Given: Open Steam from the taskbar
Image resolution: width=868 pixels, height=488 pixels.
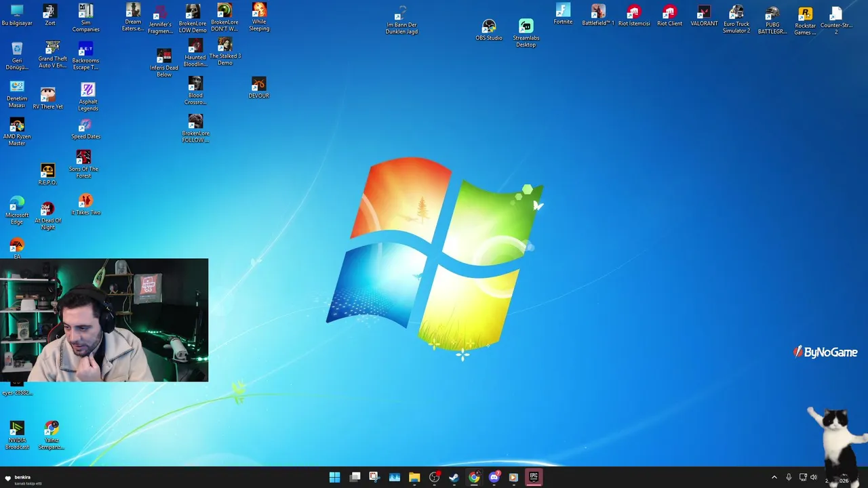Looking at the screenshot, I should pyautogui.click(x=454, y=477).
